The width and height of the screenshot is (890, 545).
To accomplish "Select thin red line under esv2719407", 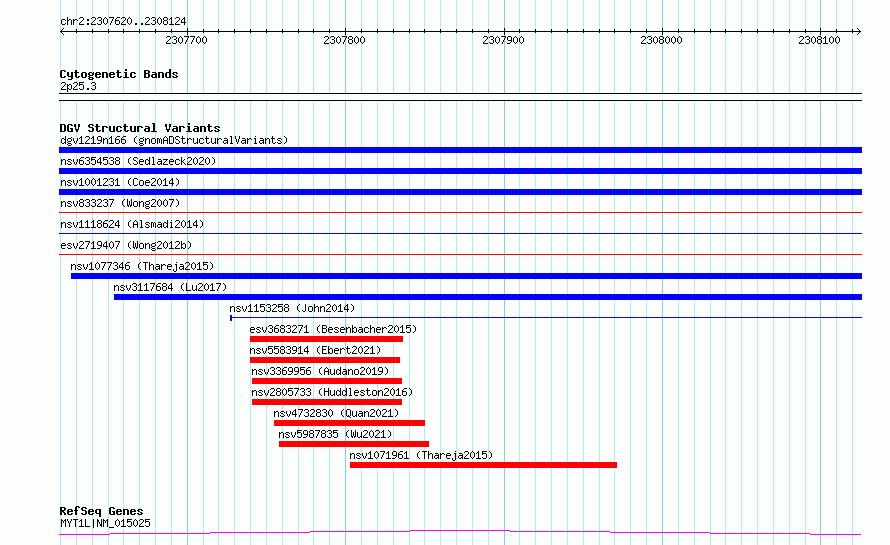I will [x=460, y=254].
